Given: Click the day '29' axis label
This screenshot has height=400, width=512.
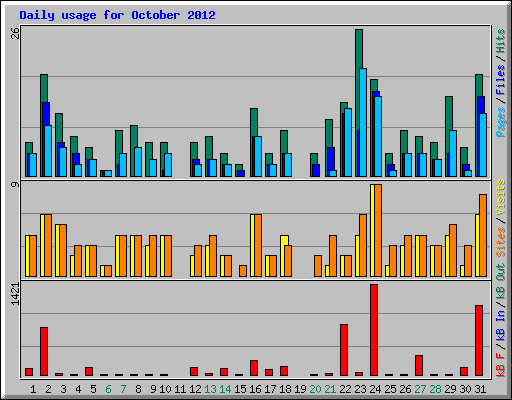Looking at the screenshot, I should click(450, 389).
